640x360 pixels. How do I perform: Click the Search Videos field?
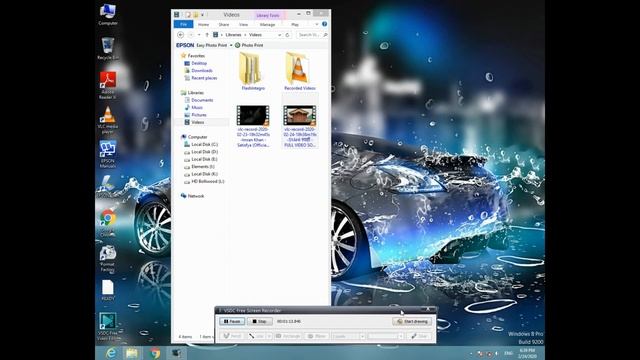click(312, 35)
